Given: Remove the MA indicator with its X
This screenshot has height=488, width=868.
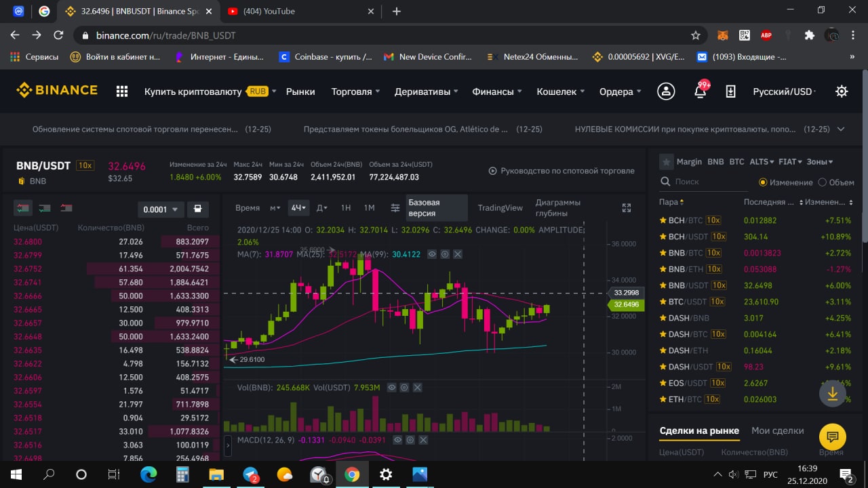Looking at the screenshot, I should point(458,254).
